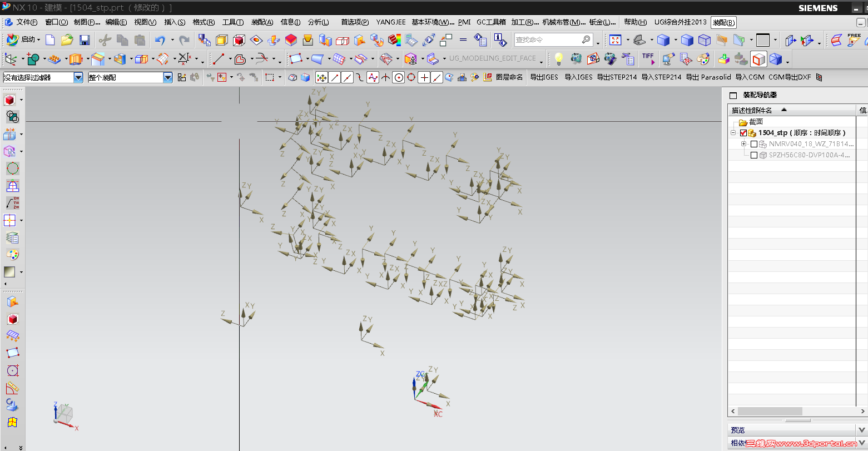The height and width of the screenshot is (451, 868).
Task: Click the 导出 Parasolid button
Action: (x=708, y=77)
